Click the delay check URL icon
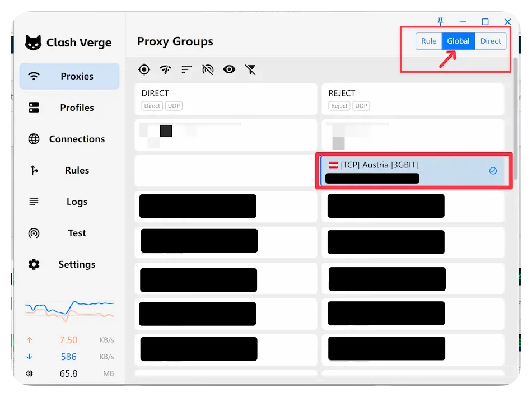The height and width of the screenshot is (397, 532). [x=208, y=69]
